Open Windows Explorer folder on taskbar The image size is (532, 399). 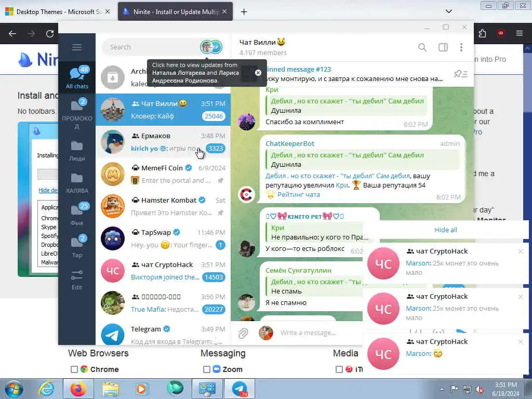(111, 389)
